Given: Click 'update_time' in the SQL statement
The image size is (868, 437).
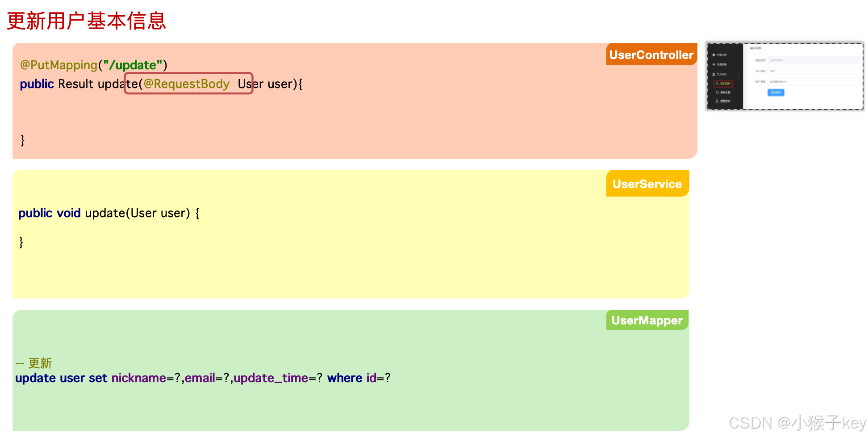Looking at the screenshot, I should (x=271, y=378).
